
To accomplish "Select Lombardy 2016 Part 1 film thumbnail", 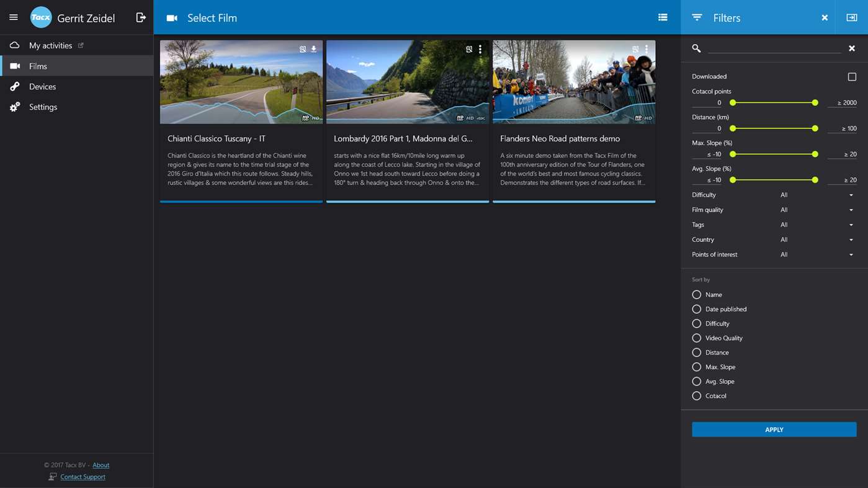I will 408,82.
